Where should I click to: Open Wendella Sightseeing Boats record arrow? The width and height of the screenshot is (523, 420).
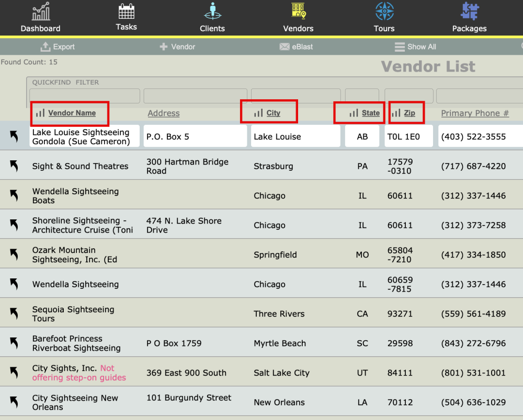point(14,195)
